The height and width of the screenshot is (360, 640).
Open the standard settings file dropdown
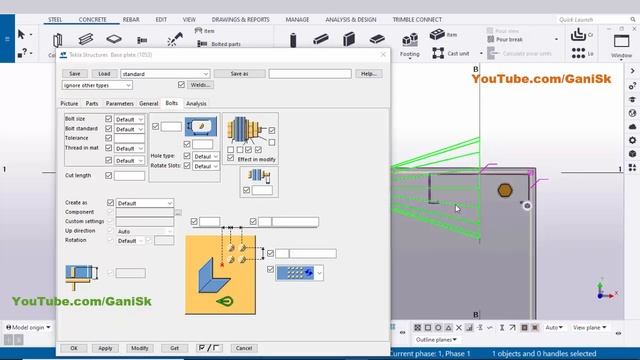pyautogui.click(x=165, y=74)
